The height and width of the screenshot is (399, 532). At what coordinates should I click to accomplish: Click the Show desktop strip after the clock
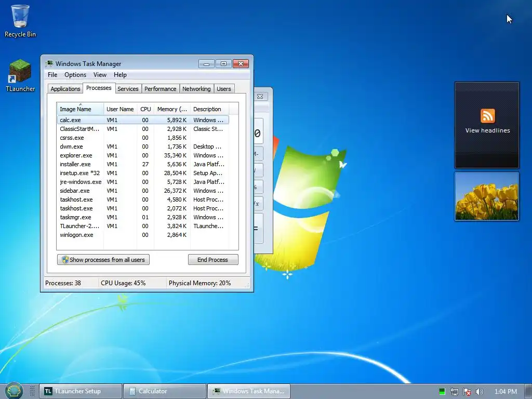(528, 391)
